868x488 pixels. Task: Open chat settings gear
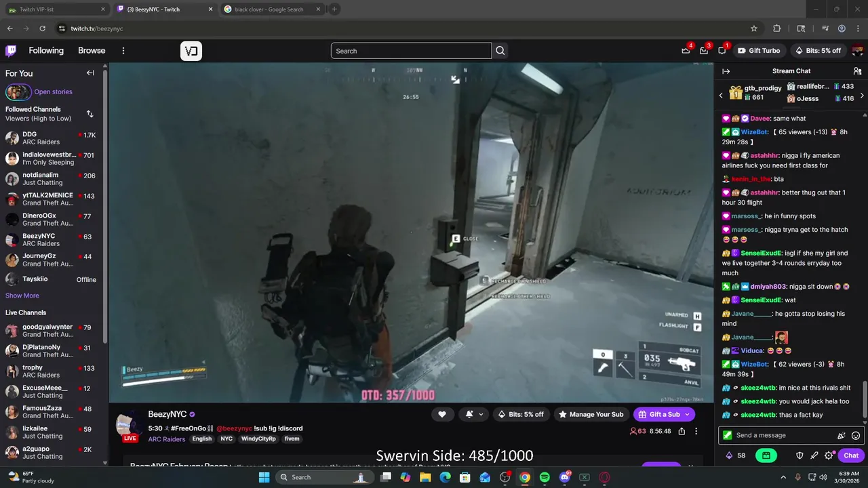tap(829, 455)
